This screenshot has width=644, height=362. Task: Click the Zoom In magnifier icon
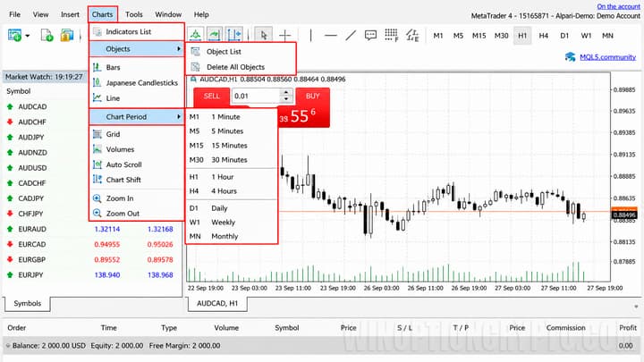coord(97,198)
